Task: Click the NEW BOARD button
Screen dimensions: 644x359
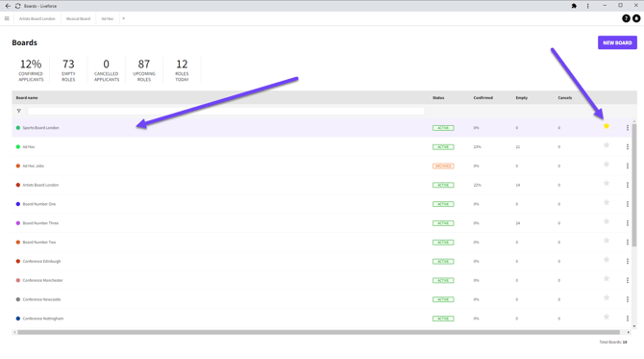Action: click(x=617, y=42)
